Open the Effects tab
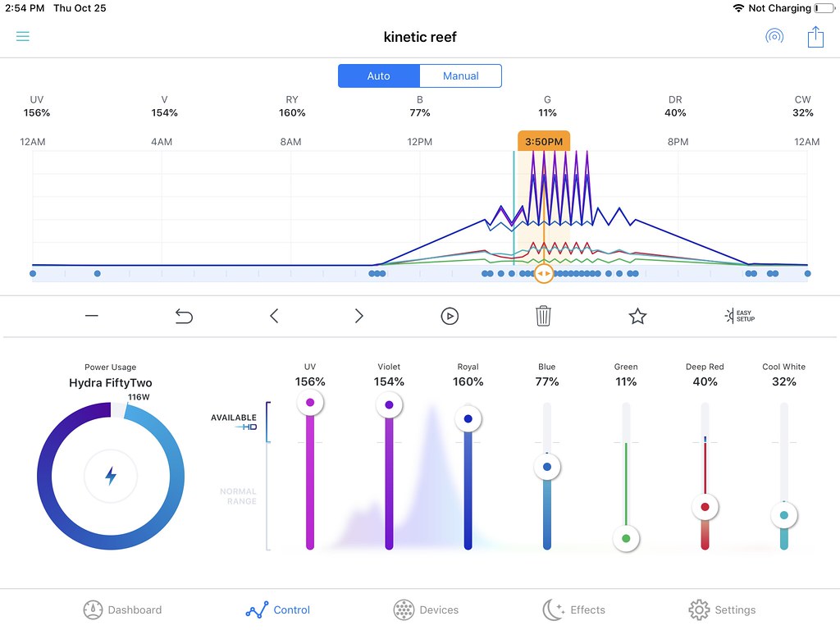The width and height of the screenshot is (840, 630). point(573,609)
